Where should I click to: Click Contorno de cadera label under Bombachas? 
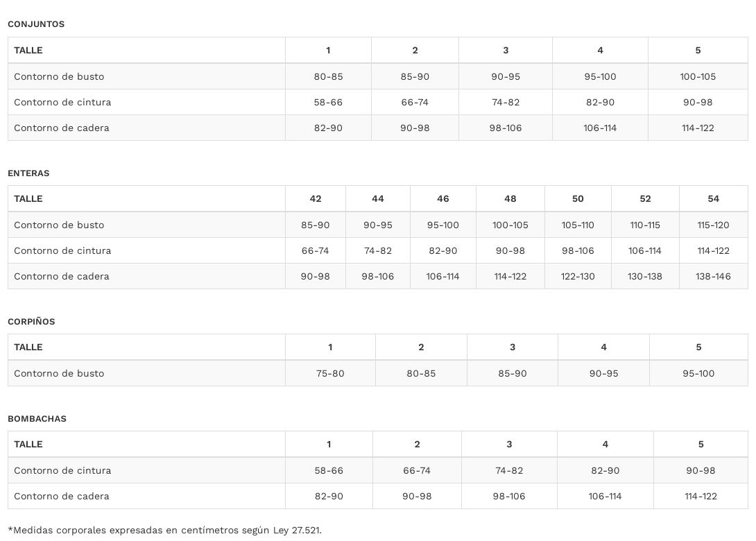(62, 497)
